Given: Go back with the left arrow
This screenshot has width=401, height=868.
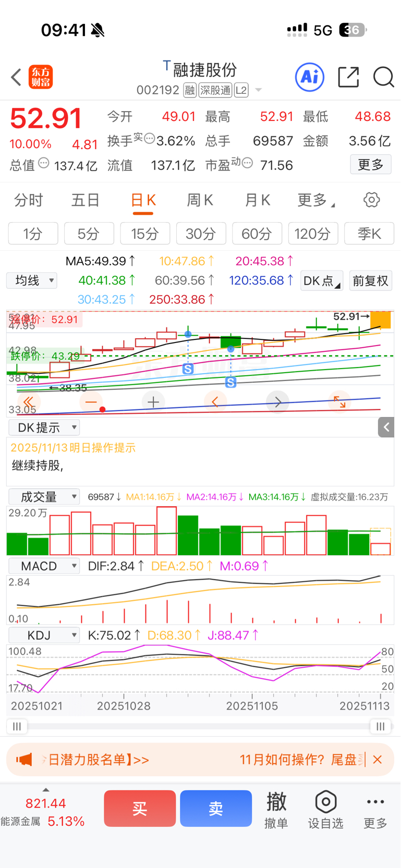Looking at the screenshot, I should point(16,77).
